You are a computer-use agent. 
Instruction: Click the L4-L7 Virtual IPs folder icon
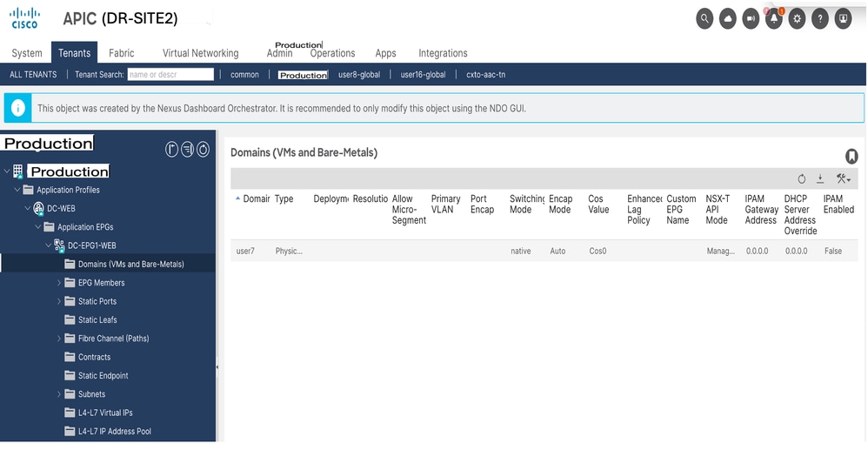(70, 413)
